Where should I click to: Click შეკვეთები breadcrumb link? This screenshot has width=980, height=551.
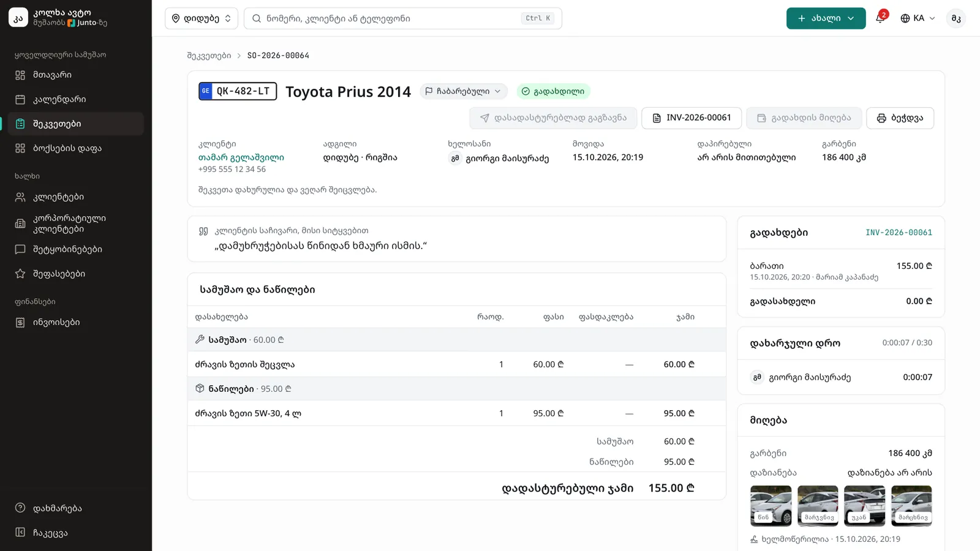209,56
